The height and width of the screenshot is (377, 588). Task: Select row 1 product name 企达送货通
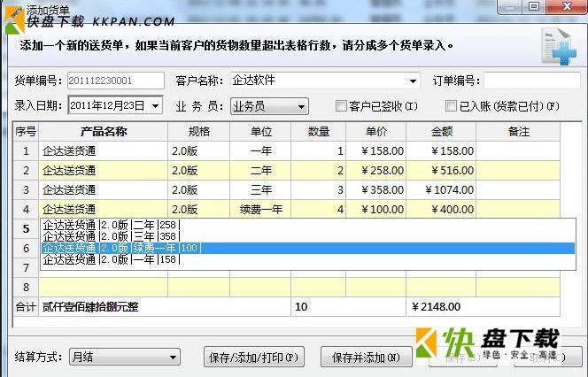pos(103,151)
